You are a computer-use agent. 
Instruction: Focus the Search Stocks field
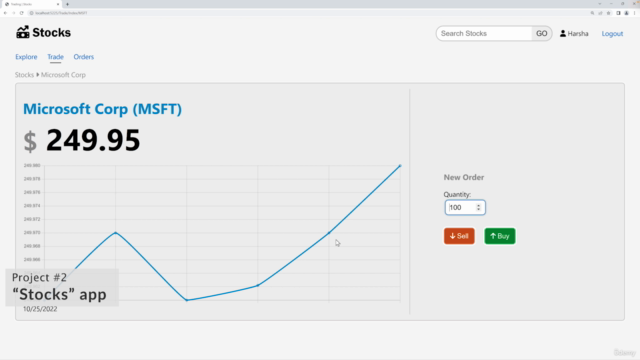pos(484,33)
